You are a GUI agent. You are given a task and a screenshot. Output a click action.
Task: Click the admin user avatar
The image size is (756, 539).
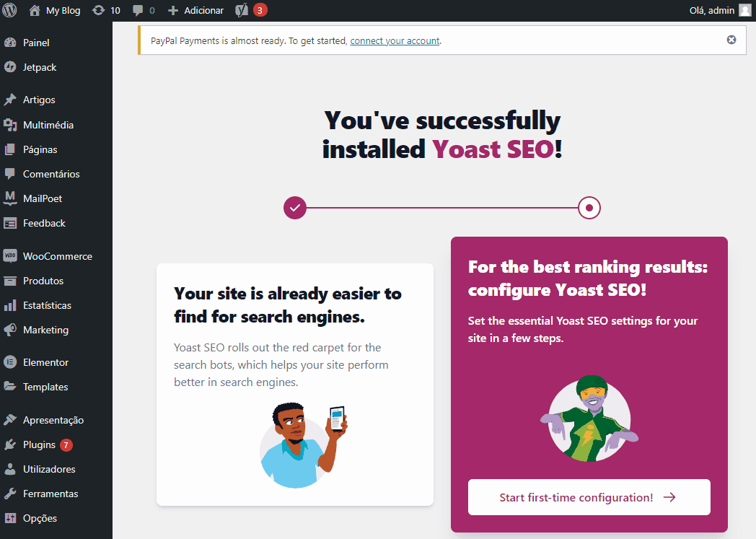(745, 10)
